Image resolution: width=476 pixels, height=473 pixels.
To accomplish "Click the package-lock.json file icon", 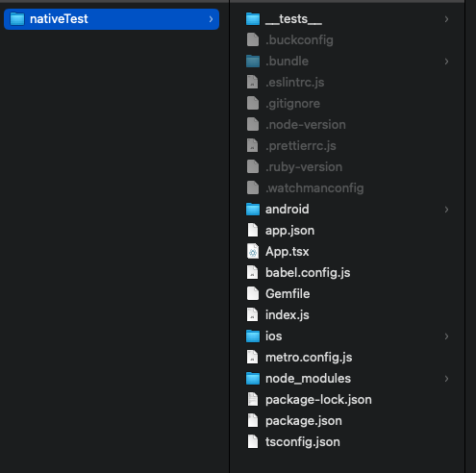I will pos(253,400).
